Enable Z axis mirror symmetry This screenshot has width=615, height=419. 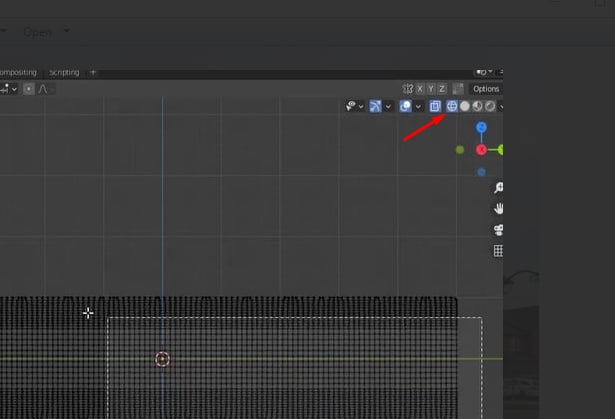click(x=442, y=89)
